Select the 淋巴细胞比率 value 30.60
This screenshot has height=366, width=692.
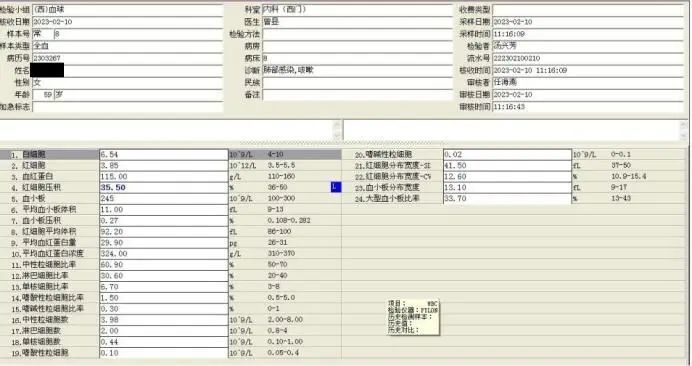point(164,276)
